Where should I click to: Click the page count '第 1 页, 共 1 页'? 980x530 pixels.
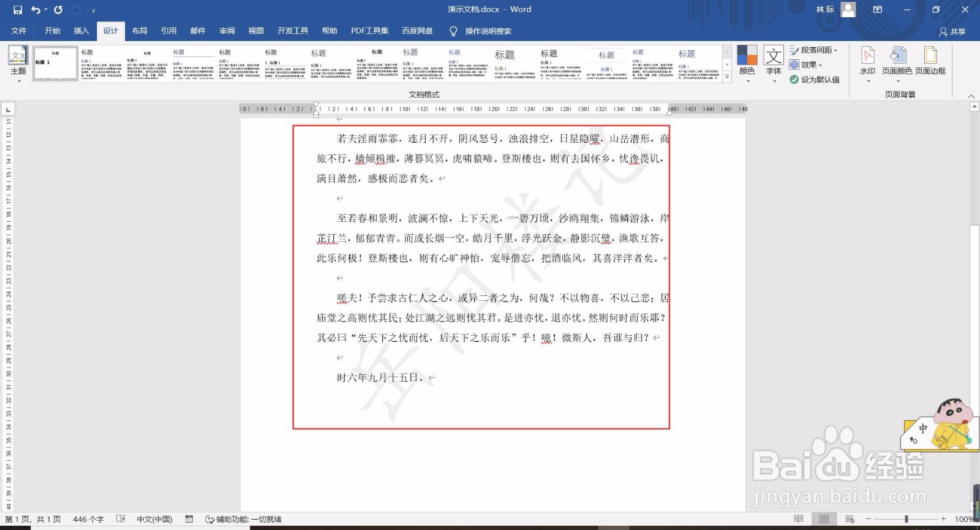click(33, 519)
